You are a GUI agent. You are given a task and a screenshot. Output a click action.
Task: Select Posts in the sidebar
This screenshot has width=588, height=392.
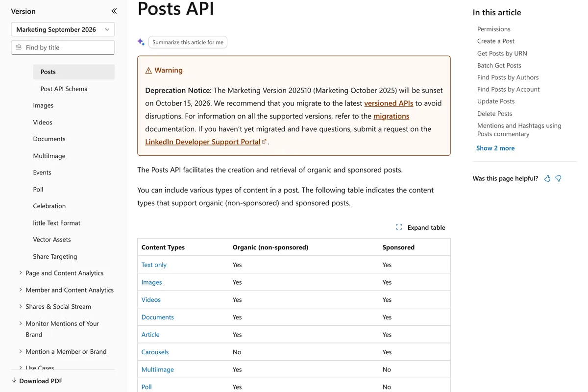coord(74,72)
